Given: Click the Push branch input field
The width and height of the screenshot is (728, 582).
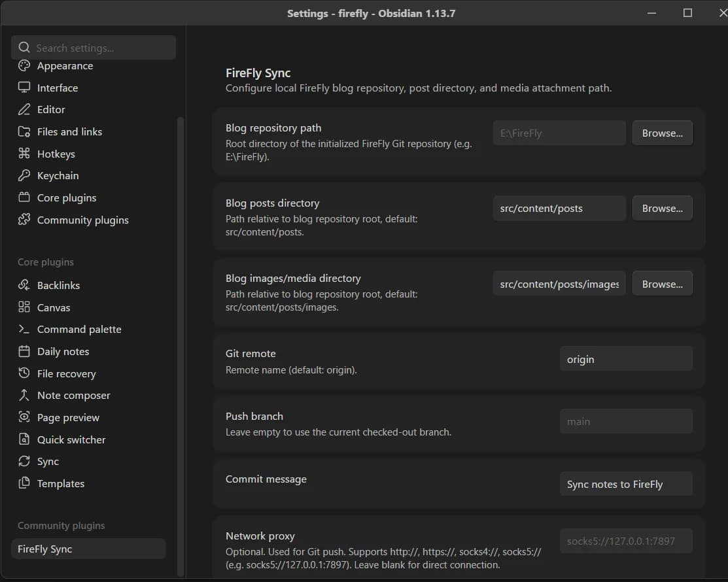Looking at the screenshot, I should 626,421.
